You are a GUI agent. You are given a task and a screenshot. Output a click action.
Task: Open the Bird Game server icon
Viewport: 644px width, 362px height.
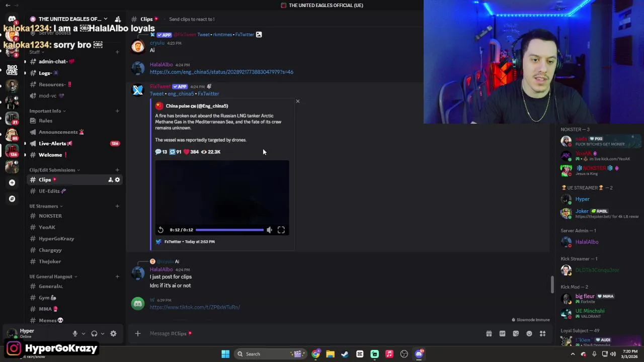[12, 69]
